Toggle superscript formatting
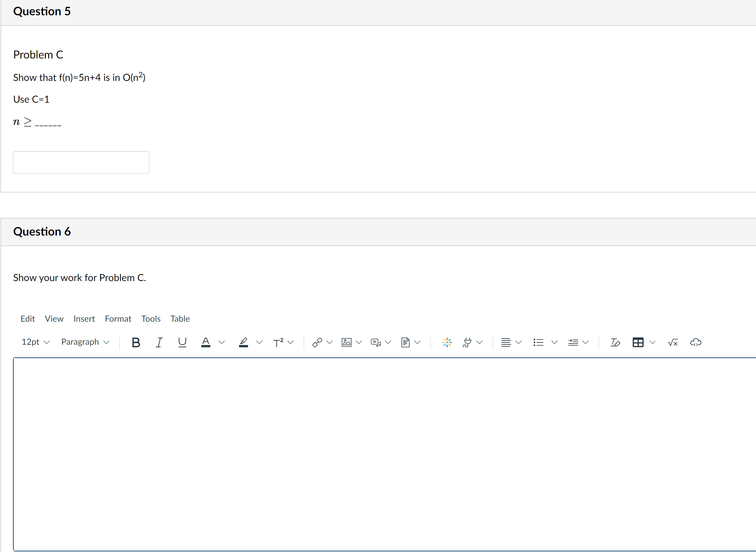The image size is (756, 552). 279,342
